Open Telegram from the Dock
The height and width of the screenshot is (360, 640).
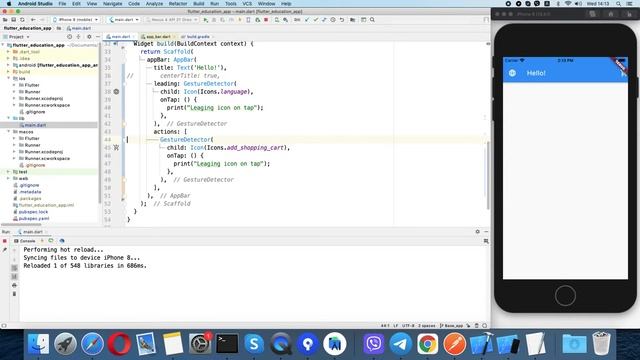[x=400, y=344]
